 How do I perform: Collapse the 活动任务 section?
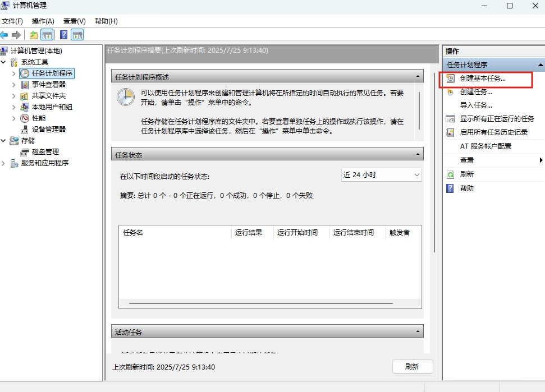click(418, 331)
